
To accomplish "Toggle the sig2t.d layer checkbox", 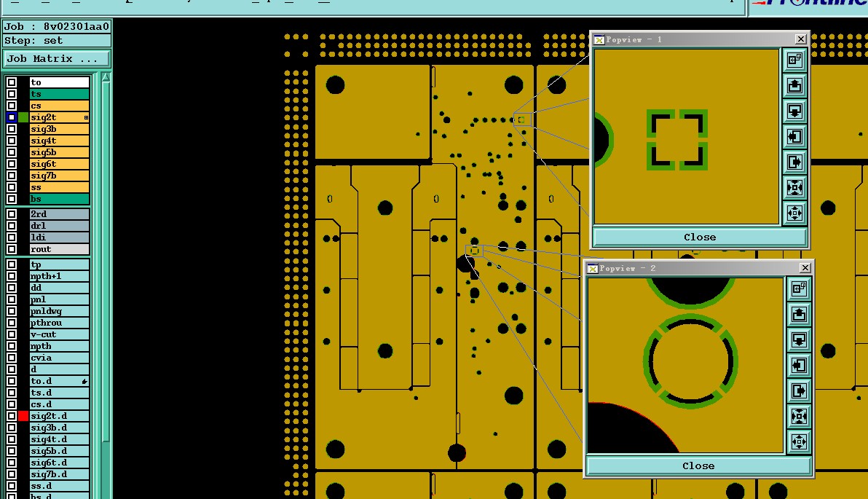I will coord(12,415).
